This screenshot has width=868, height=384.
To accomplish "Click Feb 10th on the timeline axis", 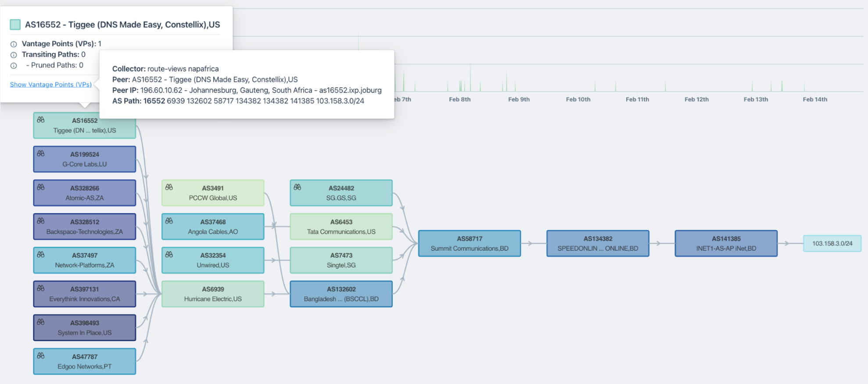I will tap(578, 100).
